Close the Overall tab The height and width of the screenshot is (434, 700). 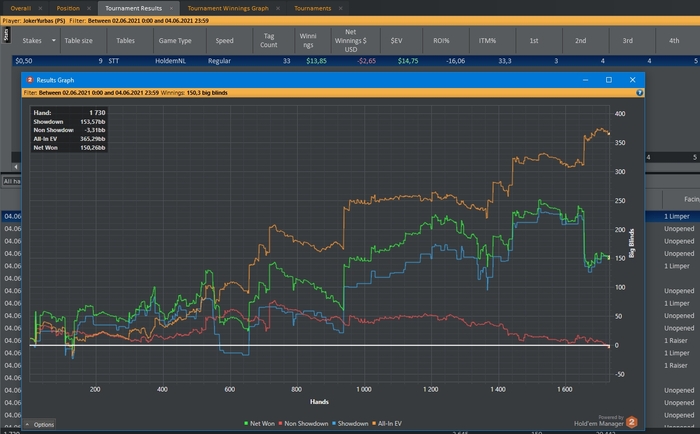40,8
